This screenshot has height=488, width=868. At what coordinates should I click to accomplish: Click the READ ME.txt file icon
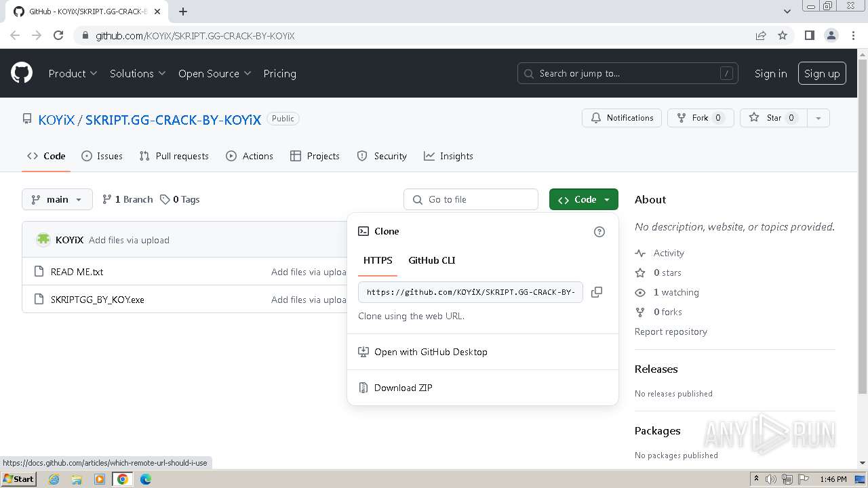click(x=39, y=272)
